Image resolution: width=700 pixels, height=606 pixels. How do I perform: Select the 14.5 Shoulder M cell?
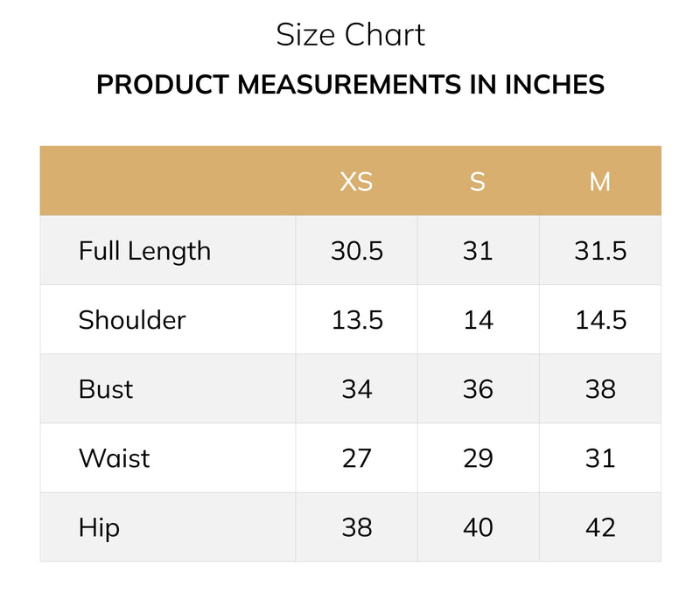(600, 319)
